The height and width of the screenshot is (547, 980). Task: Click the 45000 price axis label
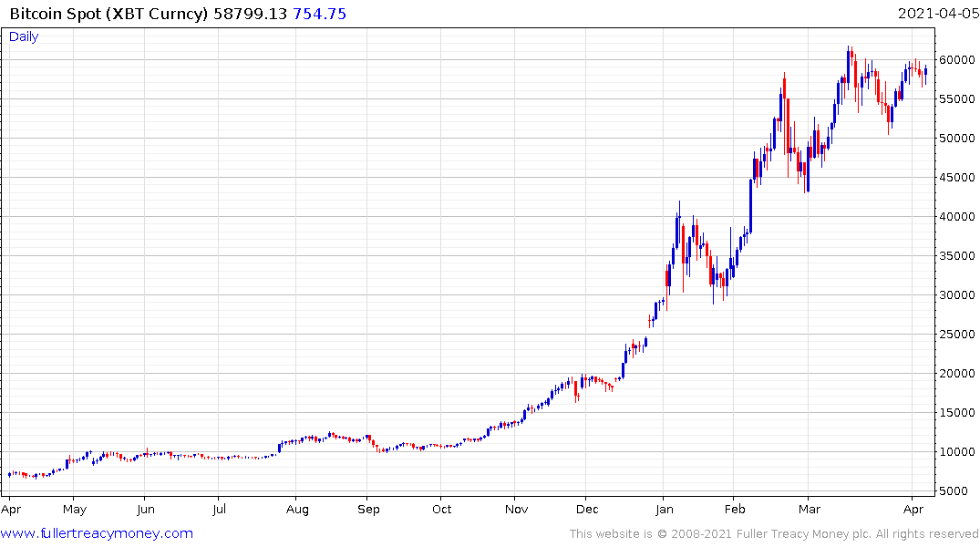957,178
